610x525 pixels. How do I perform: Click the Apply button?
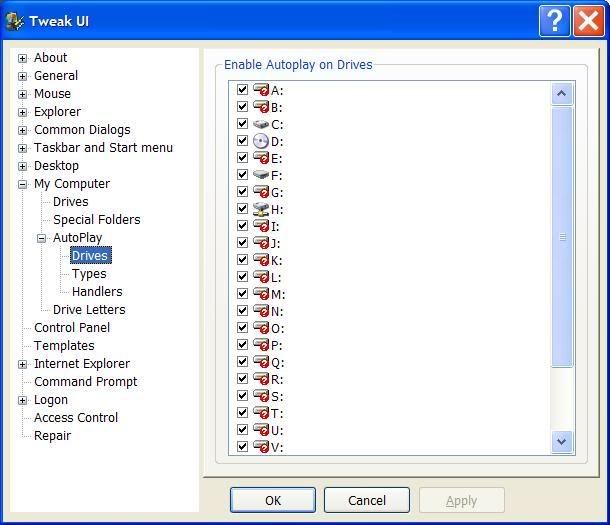click(x=461, y=500)
